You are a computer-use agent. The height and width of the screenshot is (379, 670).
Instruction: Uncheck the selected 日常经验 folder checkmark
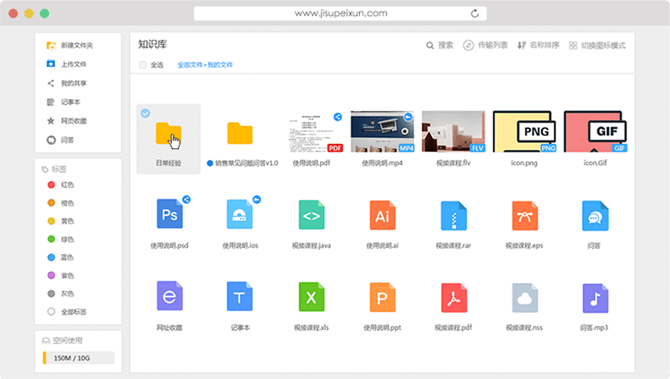146,113
